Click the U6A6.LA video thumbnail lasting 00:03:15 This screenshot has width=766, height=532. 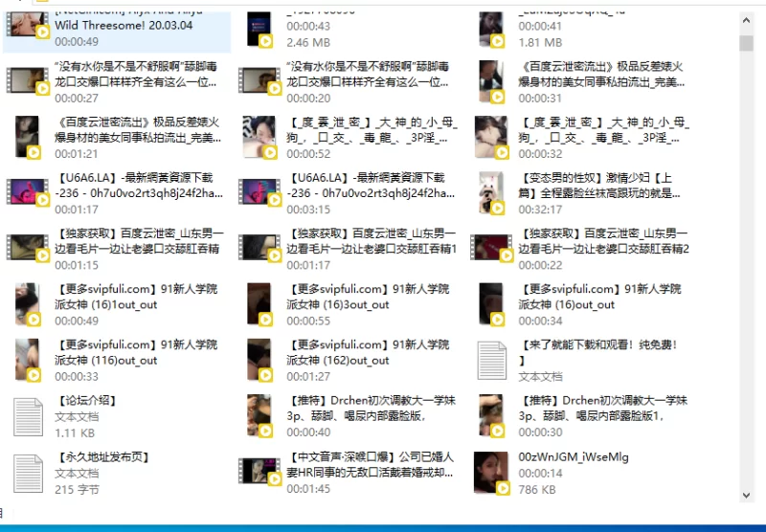click(x=259, y=191)
